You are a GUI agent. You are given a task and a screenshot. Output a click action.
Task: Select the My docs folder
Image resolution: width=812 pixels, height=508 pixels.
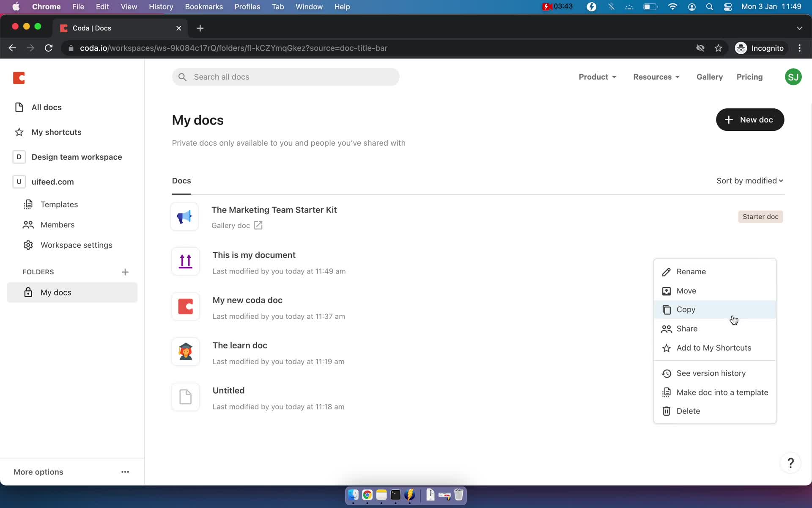coord(72,293)
